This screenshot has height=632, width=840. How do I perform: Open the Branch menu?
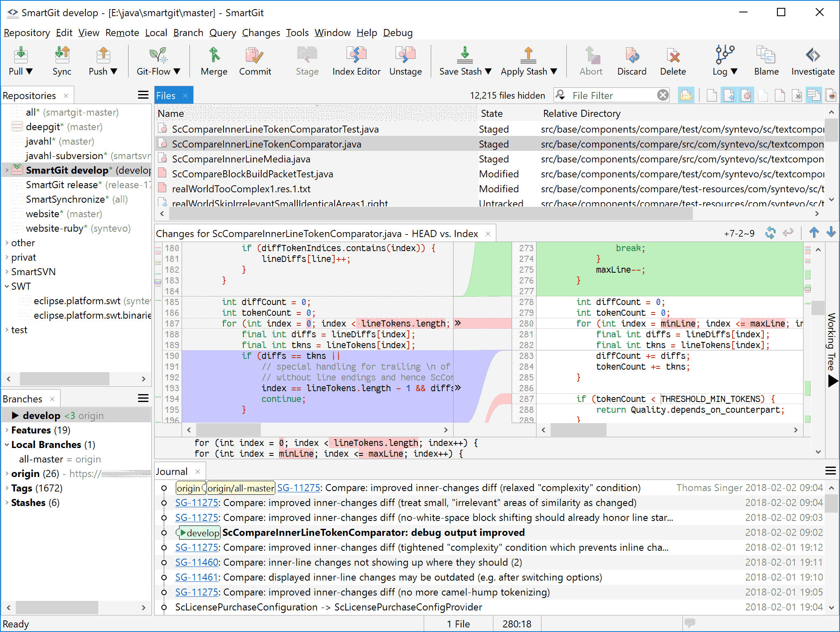click(188, 33)
